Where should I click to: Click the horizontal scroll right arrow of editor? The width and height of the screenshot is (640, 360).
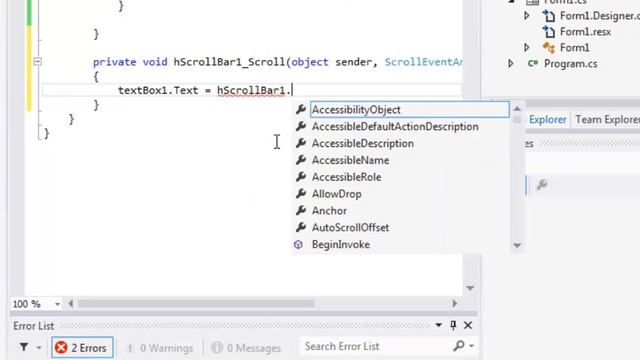point(455,304)
